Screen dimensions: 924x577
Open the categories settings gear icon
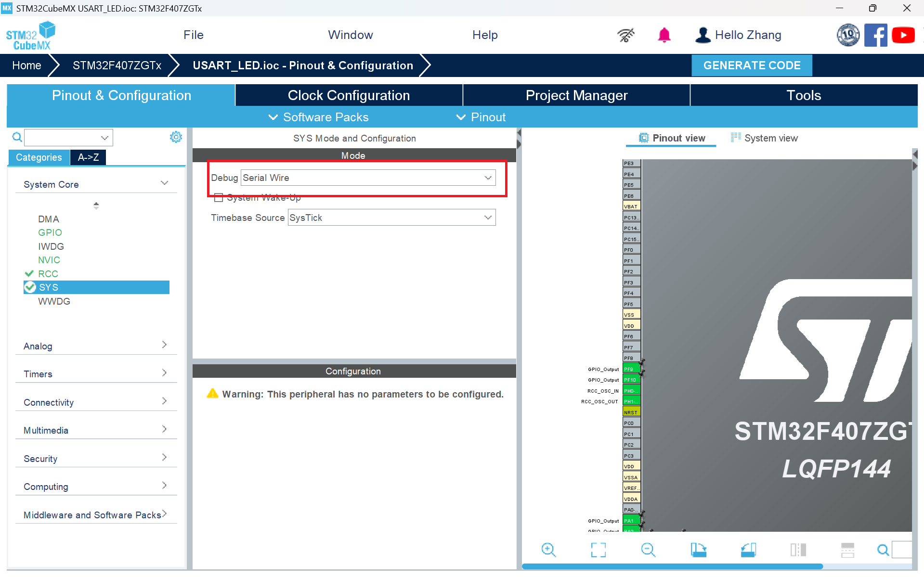(176, 137)
